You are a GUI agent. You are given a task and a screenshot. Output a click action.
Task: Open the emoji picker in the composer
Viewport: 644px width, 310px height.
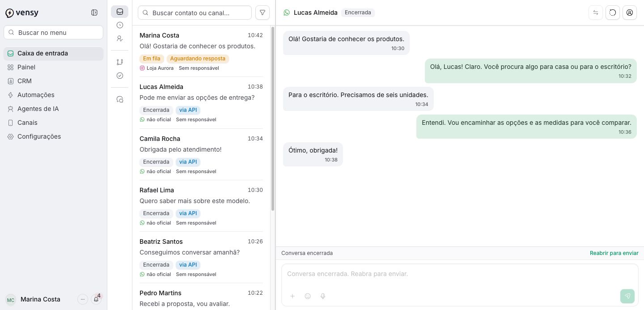coord(308,296)
